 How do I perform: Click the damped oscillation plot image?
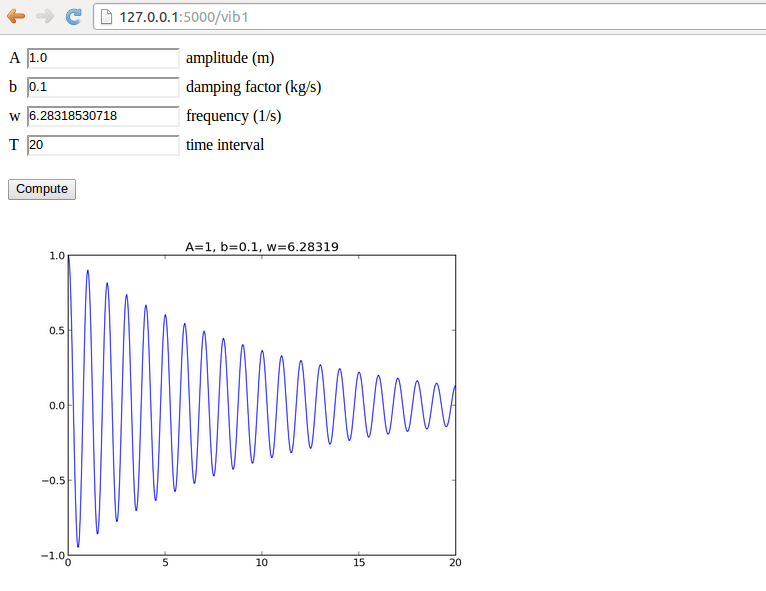pyautogui.click(x=262, y=405)
